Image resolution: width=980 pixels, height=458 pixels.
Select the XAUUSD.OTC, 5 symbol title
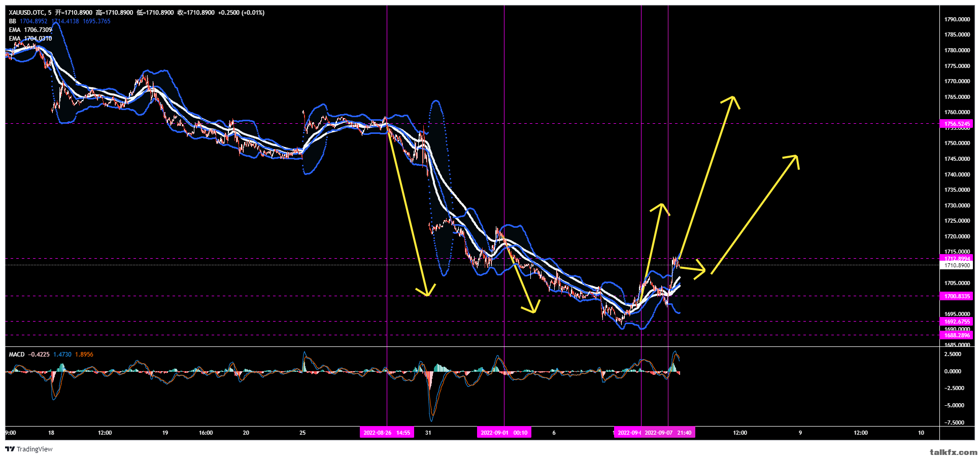30,13
